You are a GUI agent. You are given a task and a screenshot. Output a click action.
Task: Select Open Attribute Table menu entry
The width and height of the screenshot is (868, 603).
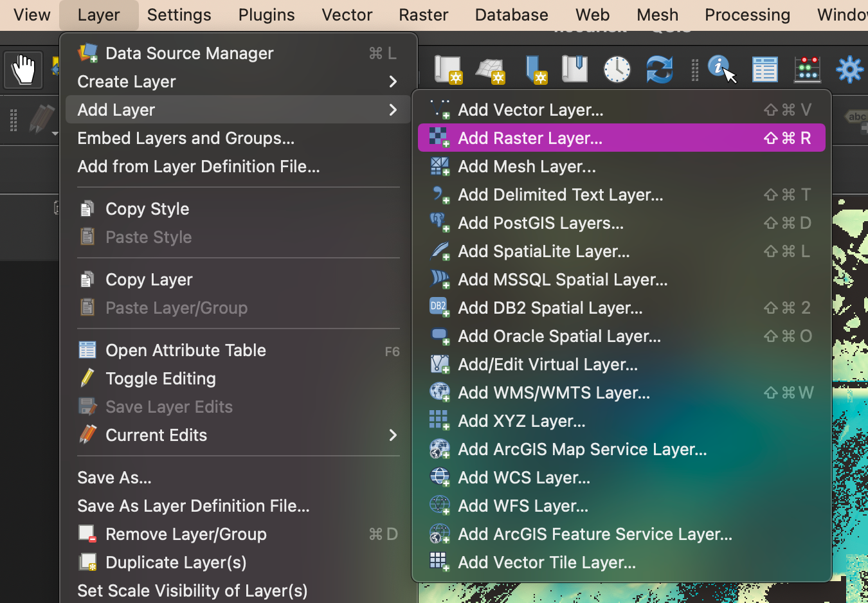pyautogui.click(x=238, y=350)
